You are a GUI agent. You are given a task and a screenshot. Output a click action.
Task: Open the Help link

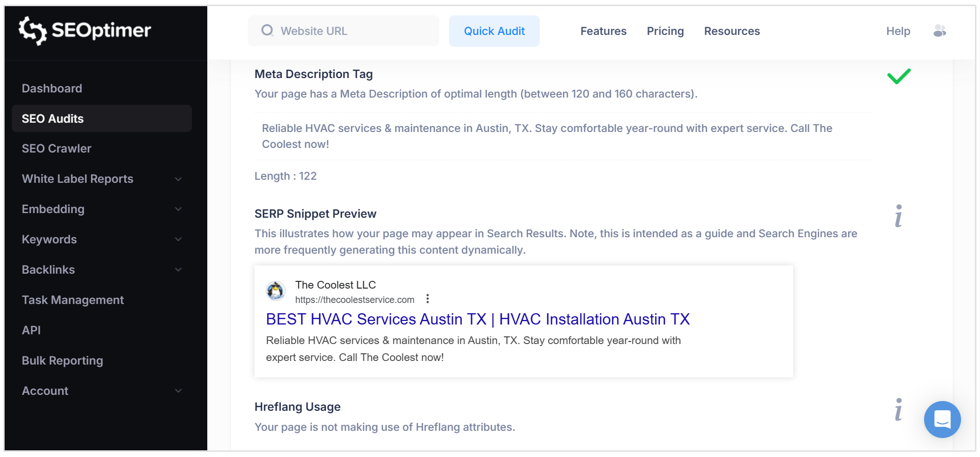coord(898,31)
